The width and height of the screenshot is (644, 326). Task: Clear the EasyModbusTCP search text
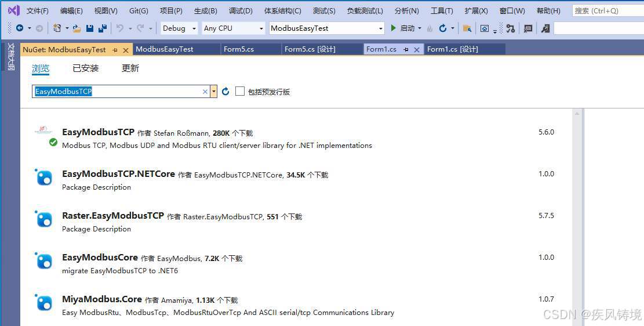205,92
